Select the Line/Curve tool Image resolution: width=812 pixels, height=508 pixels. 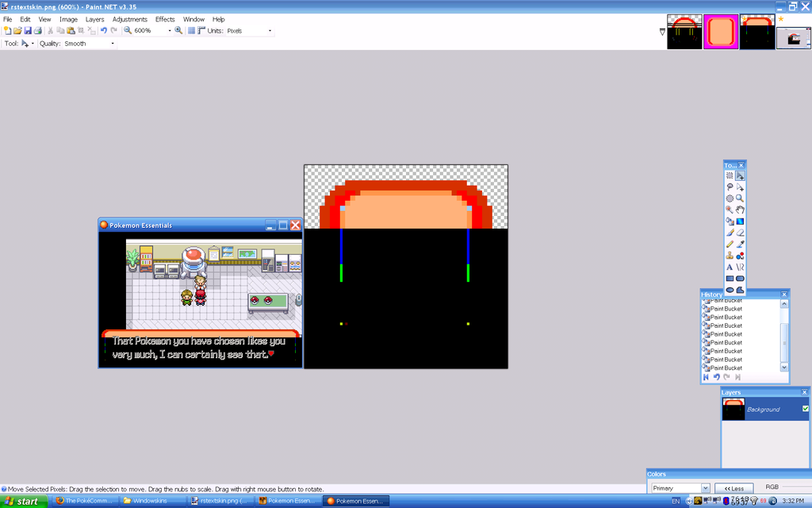click(x=740, y=267)
